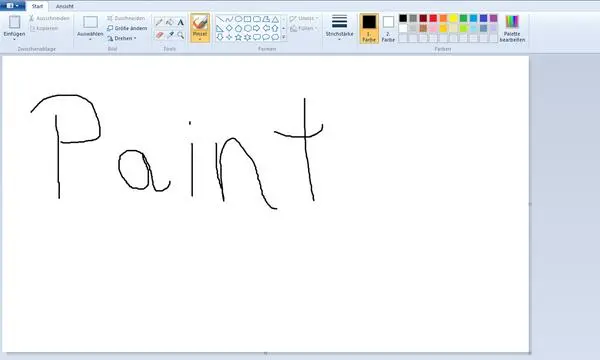
Task: Switch to the Ansicht ribbon tab
Action: point(65,6)
